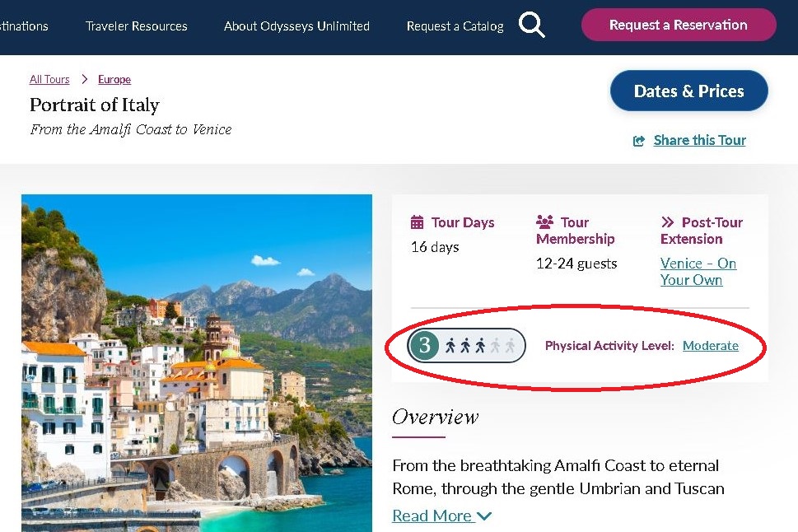
Task: Select Request a Catalog menu item
Action: pyautogui.click(x=455, y=26)
